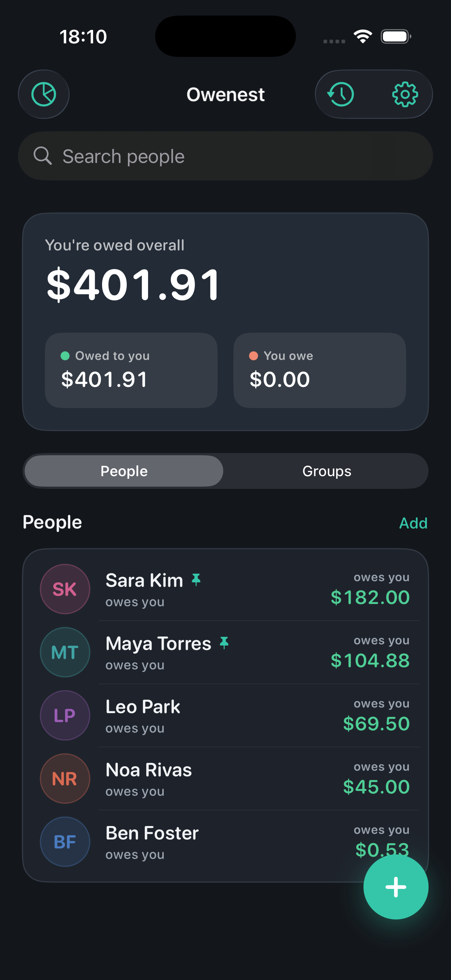Tap the Add link for people
This screenshot has height=980, width=451.
(x=413, y=523)
